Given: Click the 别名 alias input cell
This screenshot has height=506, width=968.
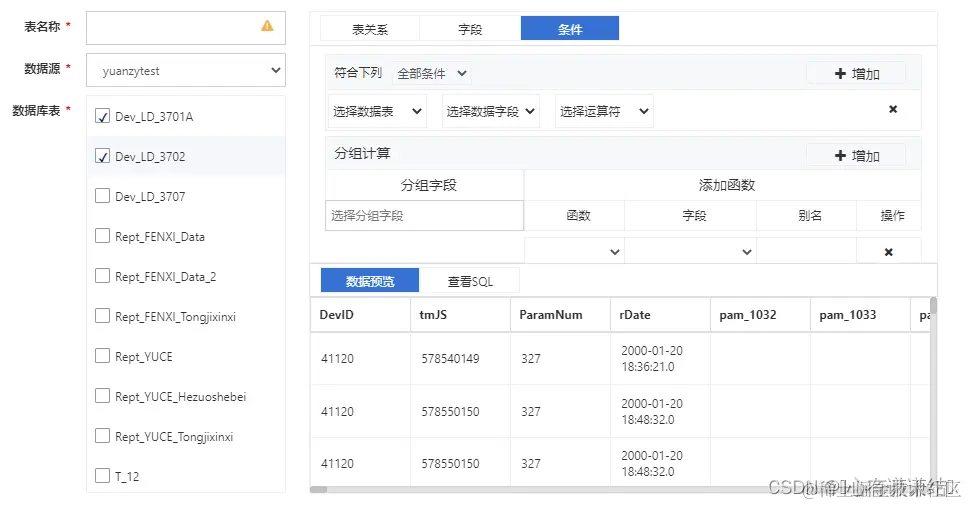Looking at the screenshot, I should (x=806, y=252).
